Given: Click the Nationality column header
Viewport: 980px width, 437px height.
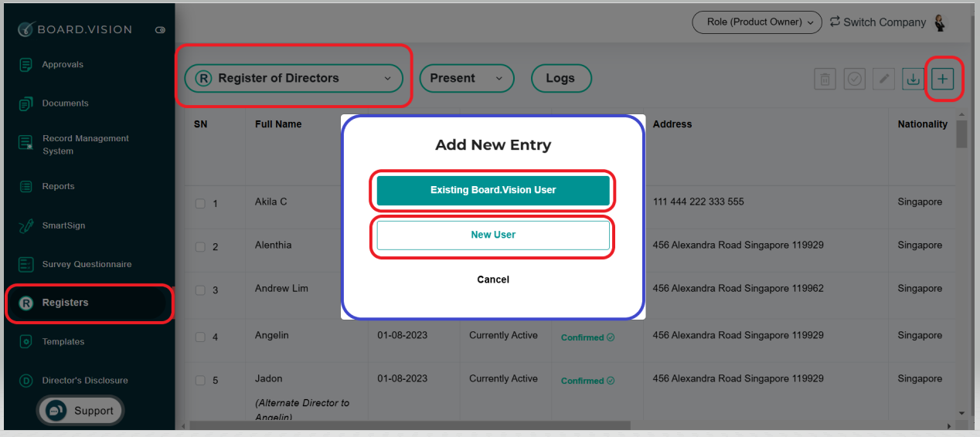Looking at the screenshot, I should pyautogui.click(x=922, y=124).
